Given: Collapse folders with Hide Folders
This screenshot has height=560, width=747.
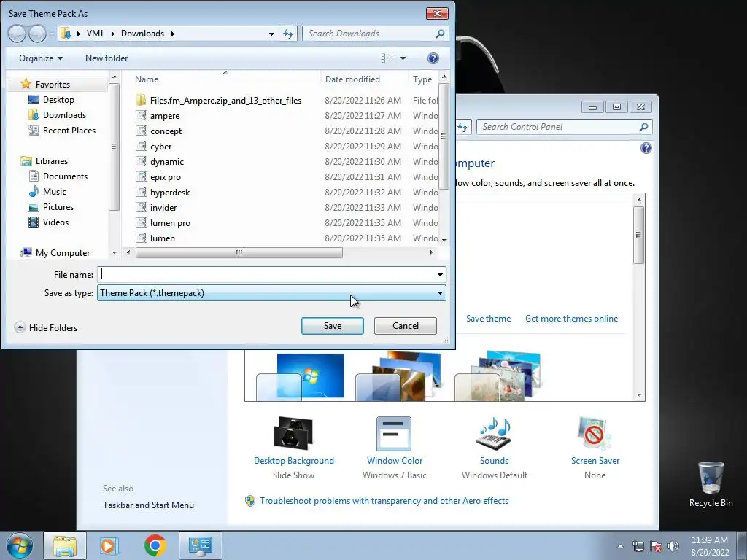Looking at the screenshot, I should (x=46, y=327).
